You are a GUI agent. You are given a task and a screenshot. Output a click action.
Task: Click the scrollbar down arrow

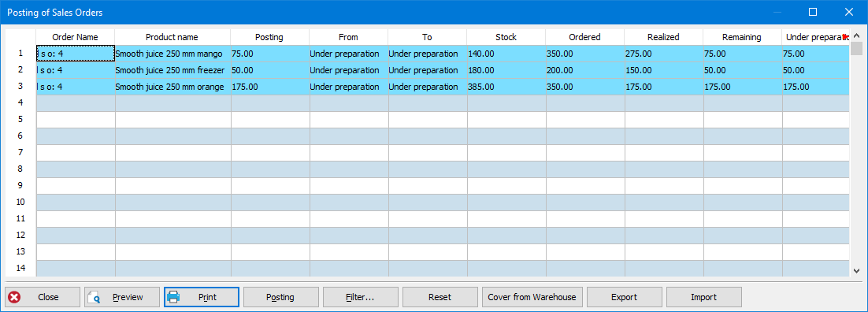pos(857,270)
